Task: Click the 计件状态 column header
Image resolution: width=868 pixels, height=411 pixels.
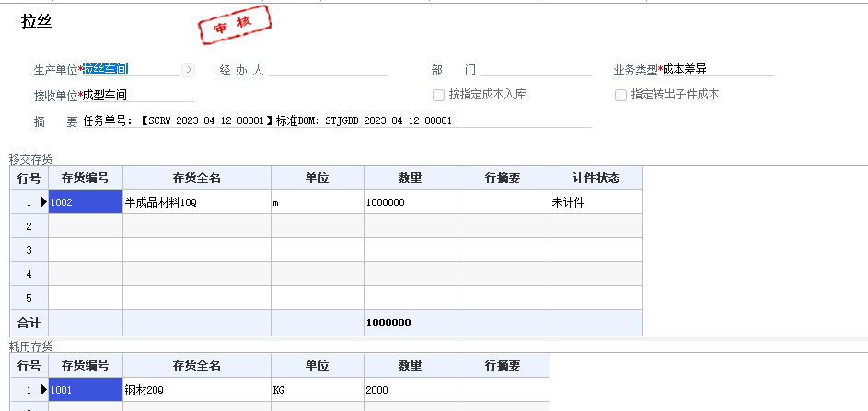Action: click(x=596, y=177)
